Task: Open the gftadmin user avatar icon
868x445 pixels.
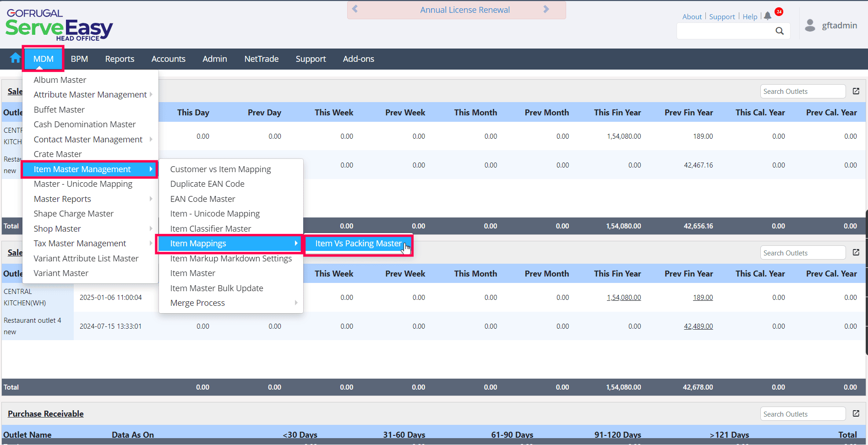Action: coord(810,25)
